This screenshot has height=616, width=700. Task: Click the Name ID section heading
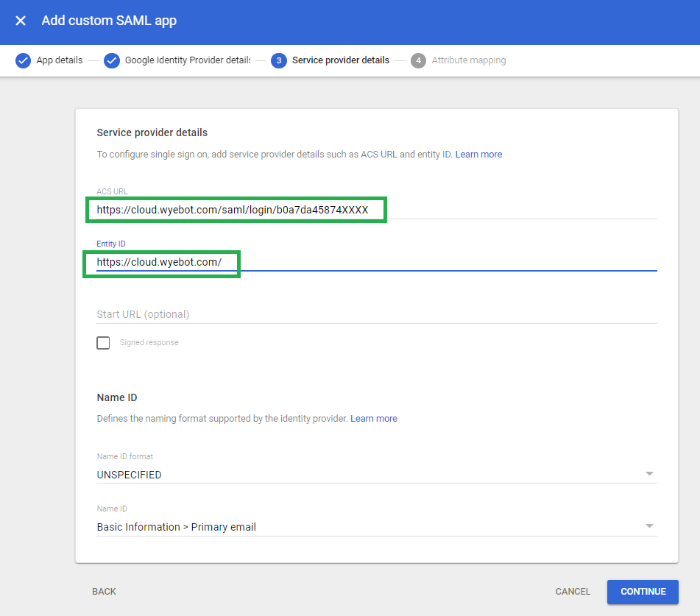coord(117,397)
